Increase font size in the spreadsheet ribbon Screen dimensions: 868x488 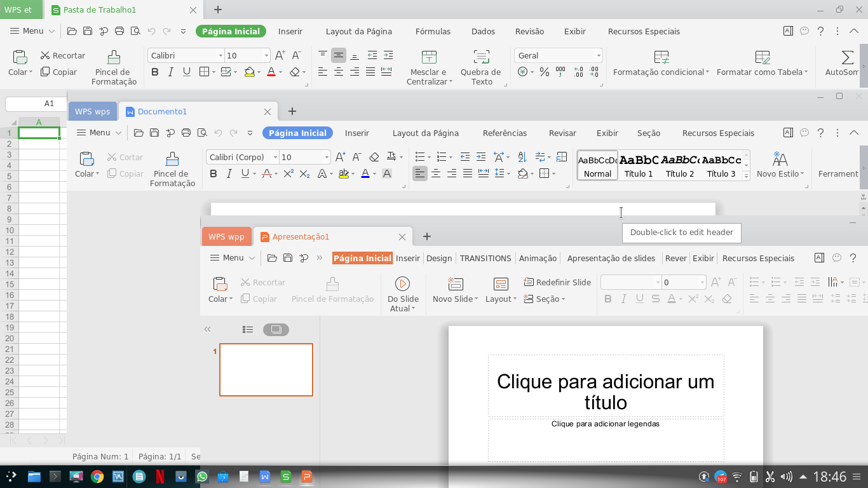click(280, 55)
